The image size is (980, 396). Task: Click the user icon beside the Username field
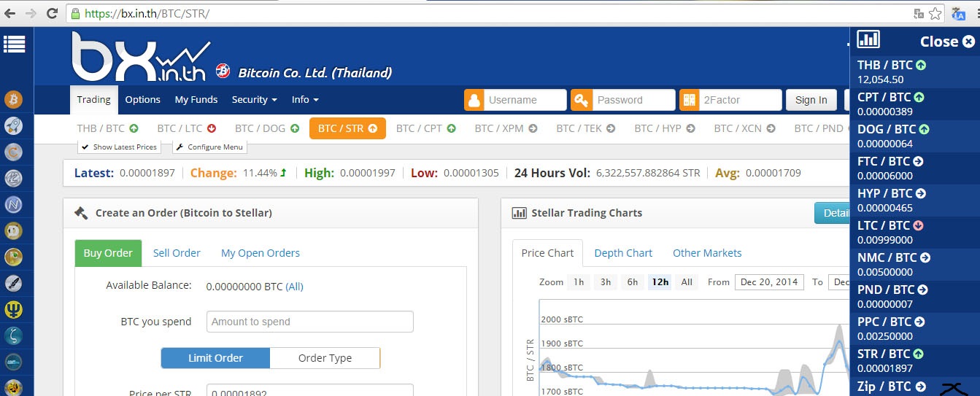tap(474, 100)
